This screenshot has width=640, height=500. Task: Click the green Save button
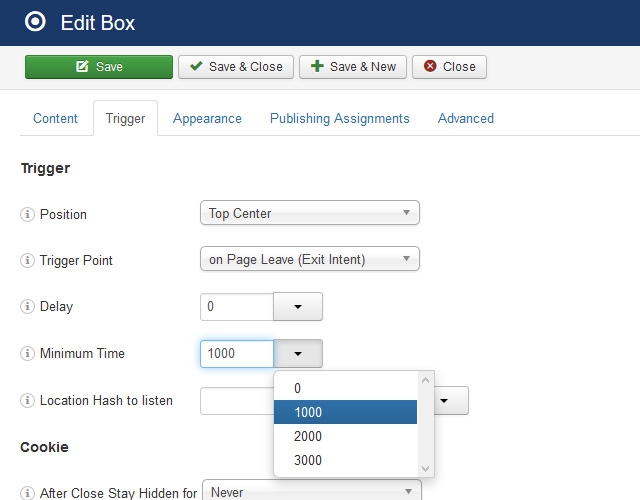click(99, 67)
